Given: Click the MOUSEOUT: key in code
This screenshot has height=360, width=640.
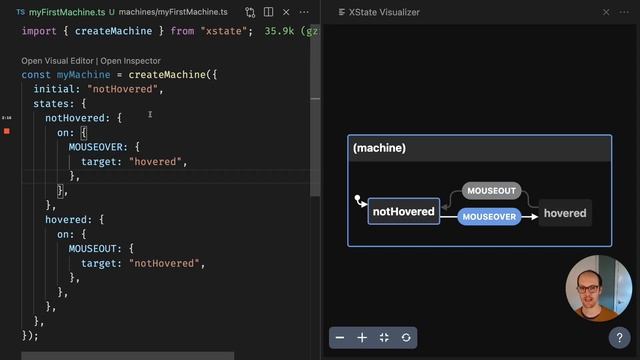Looking at the screenshot, I should (95, 249).
